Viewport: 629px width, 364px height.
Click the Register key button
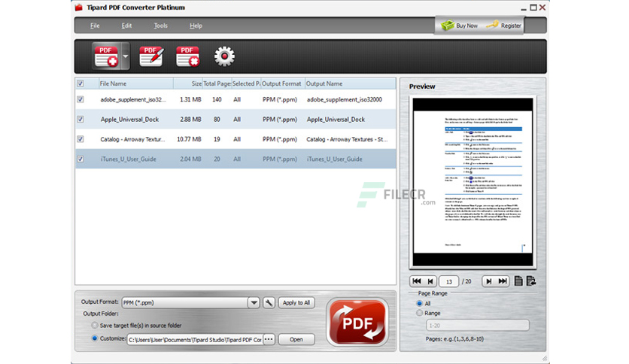click(x=504, y=26)
